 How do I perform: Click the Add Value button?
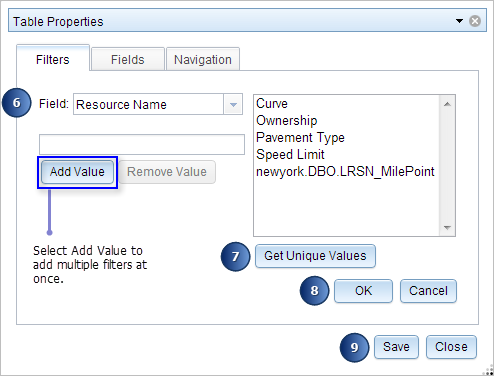(77, 172)
